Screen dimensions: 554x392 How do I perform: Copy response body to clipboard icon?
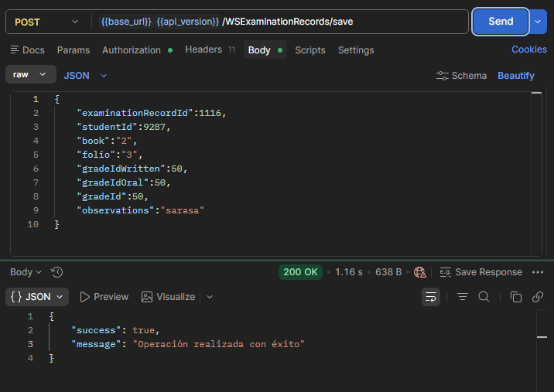(x=516, y=297)
